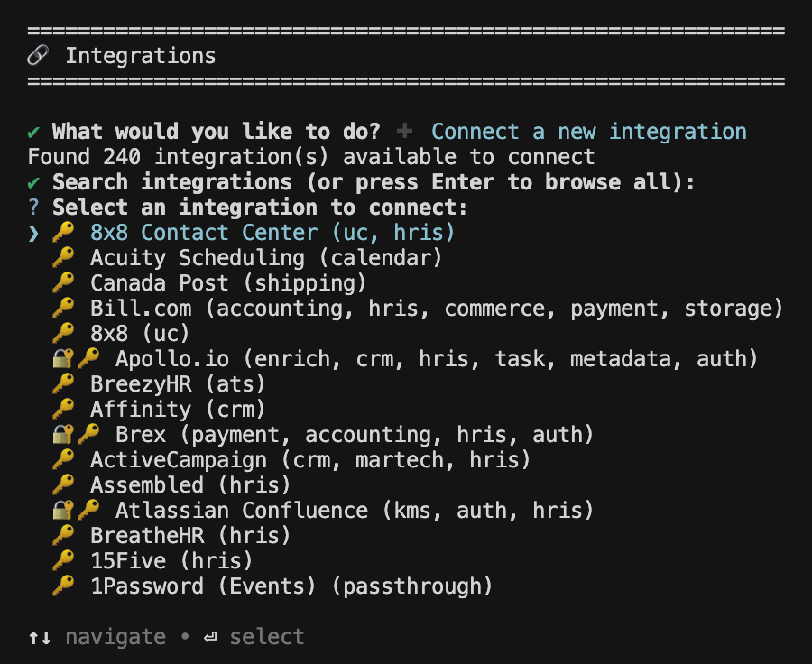Click the plus icon before Connect a new integration

click(x=404, y=131)
